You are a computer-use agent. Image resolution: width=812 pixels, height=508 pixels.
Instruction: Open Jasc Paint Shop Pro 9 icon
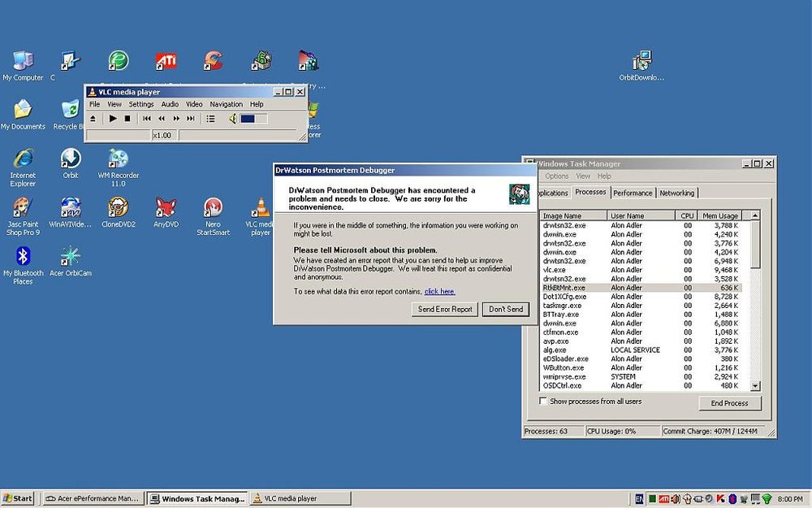point(23,216)
